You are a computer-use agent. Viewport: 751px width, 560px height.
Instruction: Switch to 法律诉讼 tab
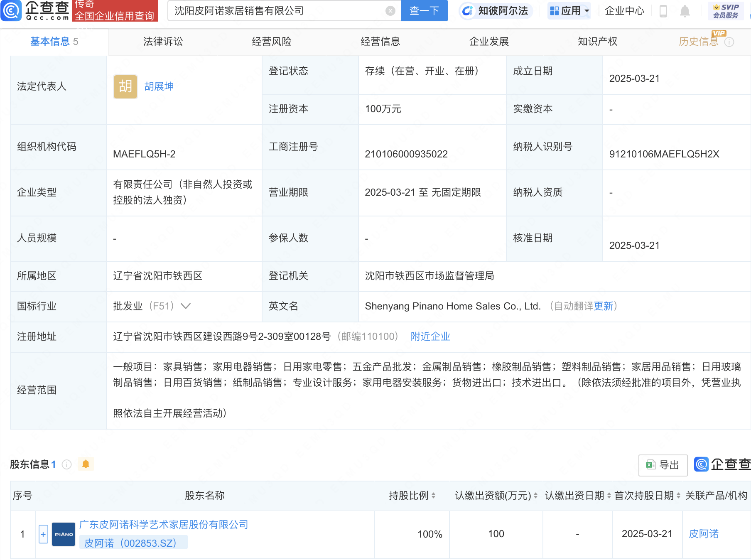(163, 42)
